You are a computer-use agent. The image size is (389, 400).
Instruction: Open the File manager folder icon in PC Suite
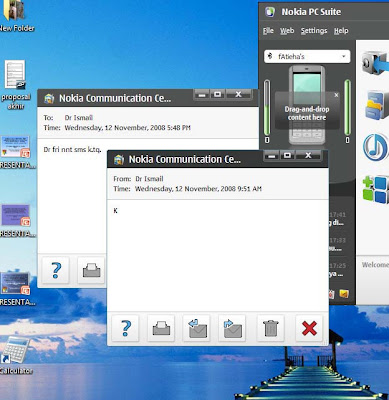point(377,105)
